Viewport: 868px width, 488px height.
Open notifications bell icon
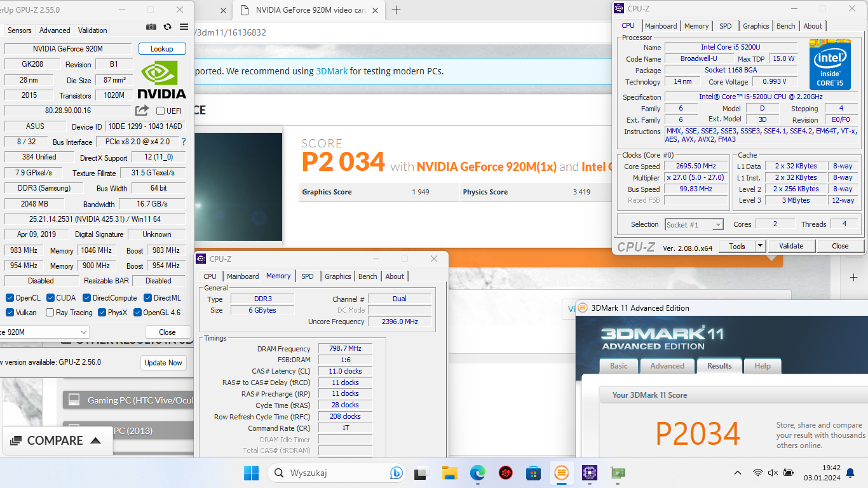pyautogui.click(x=850, y=473)
